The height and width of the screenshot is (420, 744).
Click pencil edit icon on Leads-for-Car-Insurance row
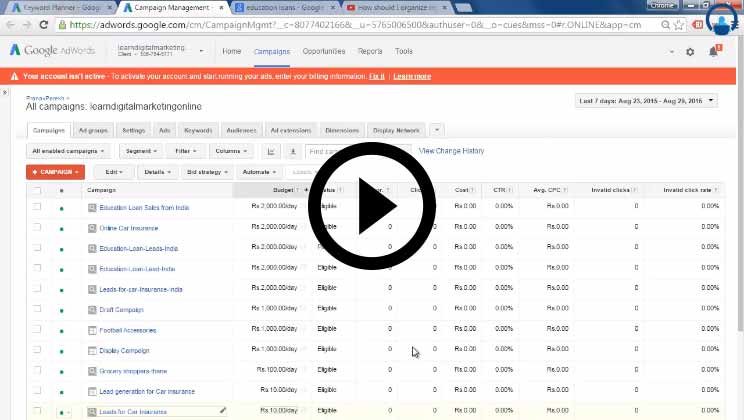tap(222, 410)
